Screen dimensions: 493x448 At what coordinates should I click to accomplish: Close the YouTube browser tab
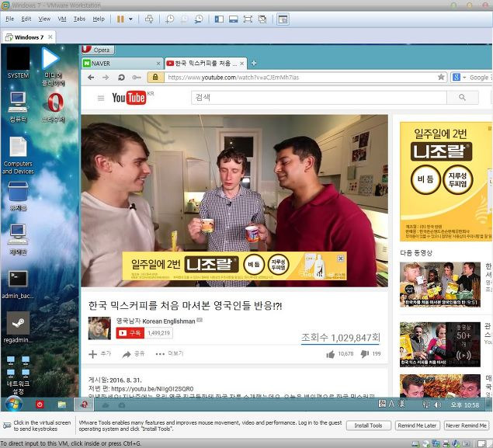241,64
